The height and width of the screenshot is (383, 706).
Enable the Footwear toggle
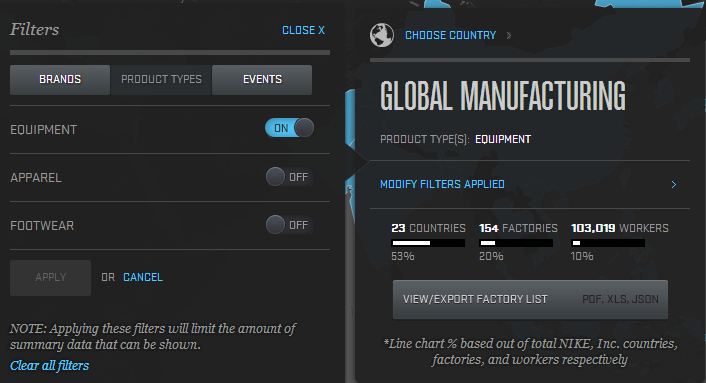(290, 225)
